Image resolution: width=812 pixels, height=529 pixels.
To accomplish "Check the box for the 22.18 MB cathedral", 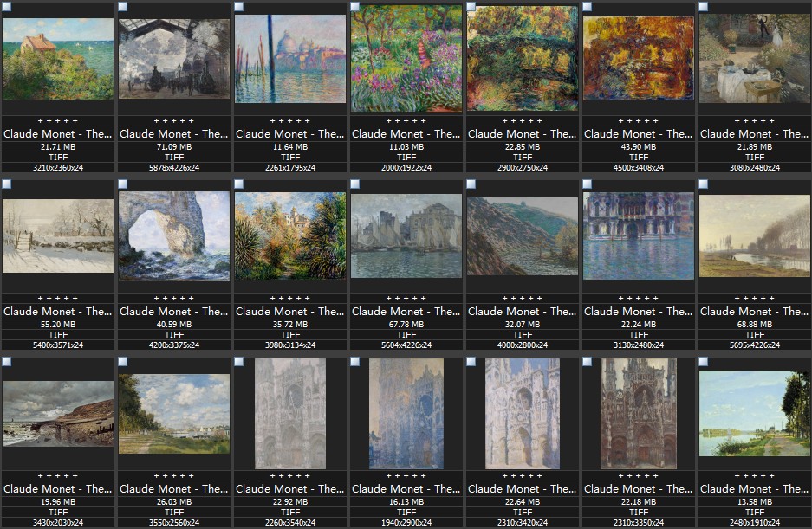I will pyautogui.click(x=588, y=362).
